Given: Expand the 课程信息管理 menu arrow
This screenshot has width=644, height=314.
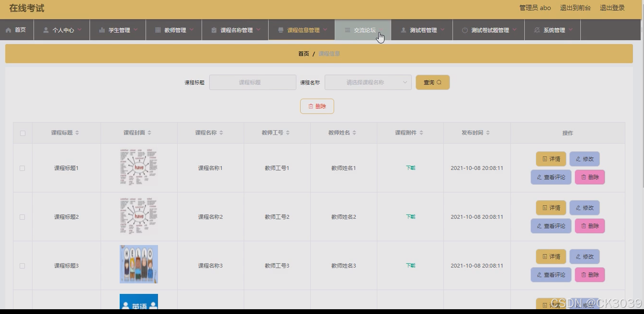Looking at the screenshot, I should click(325, 29).
